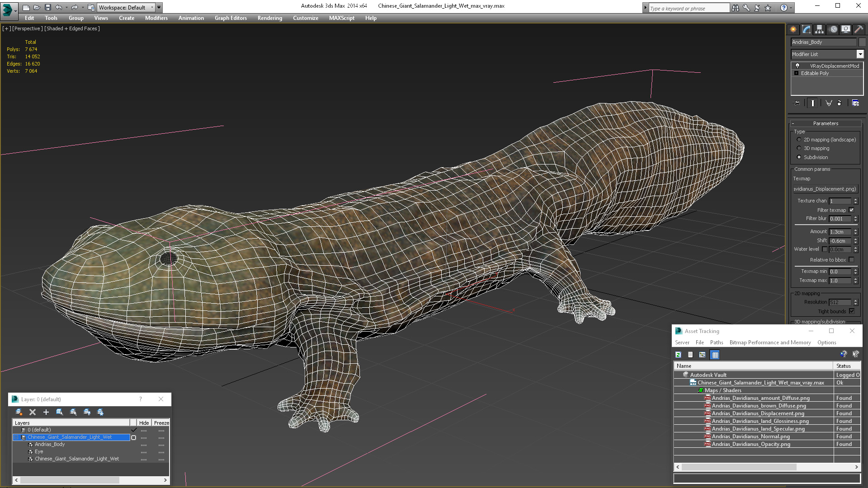Click Amount spinner arrows

[x=855, y=232]
